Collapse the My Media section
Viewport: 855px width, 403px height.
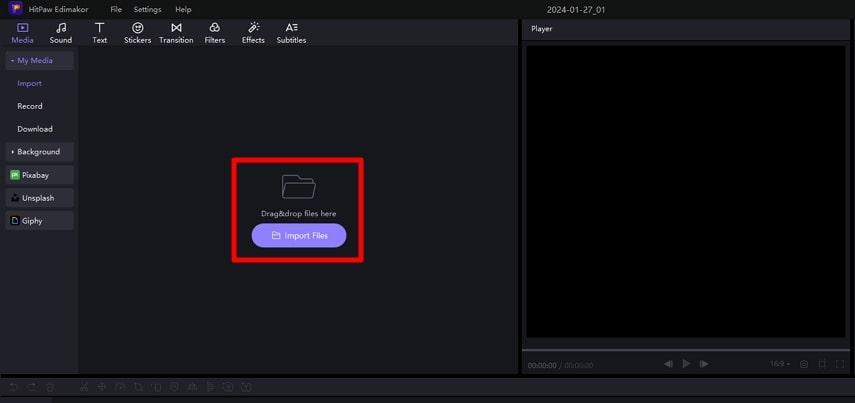(x=40, y=61)
